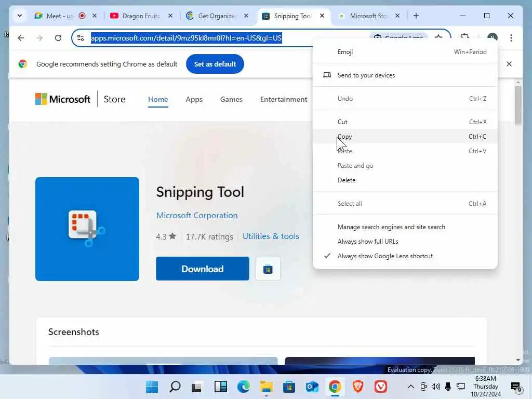Toggle Always show full URLs
The width and height of the screenshot is (532, 399).
405,242
